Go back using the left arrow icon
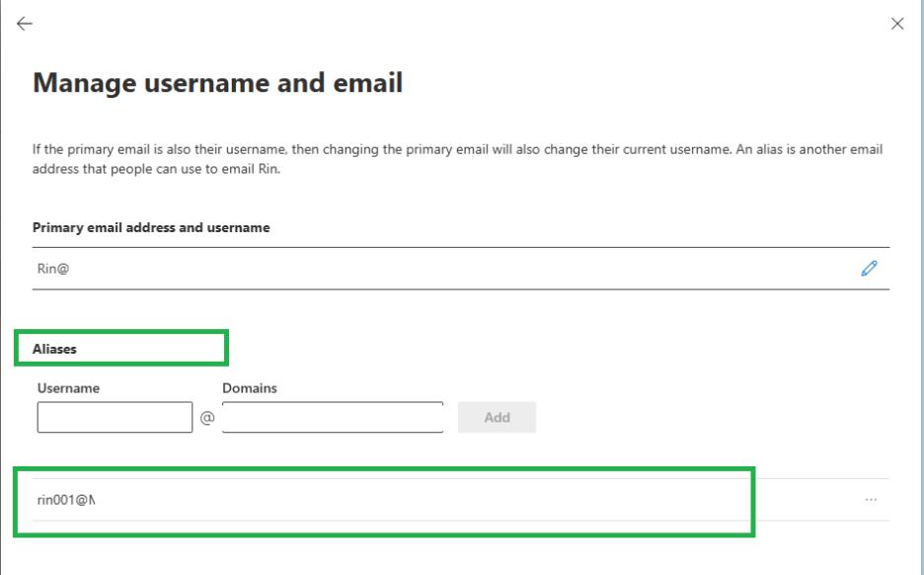Screen dimensions: 924x575 [x=25, y=24]
